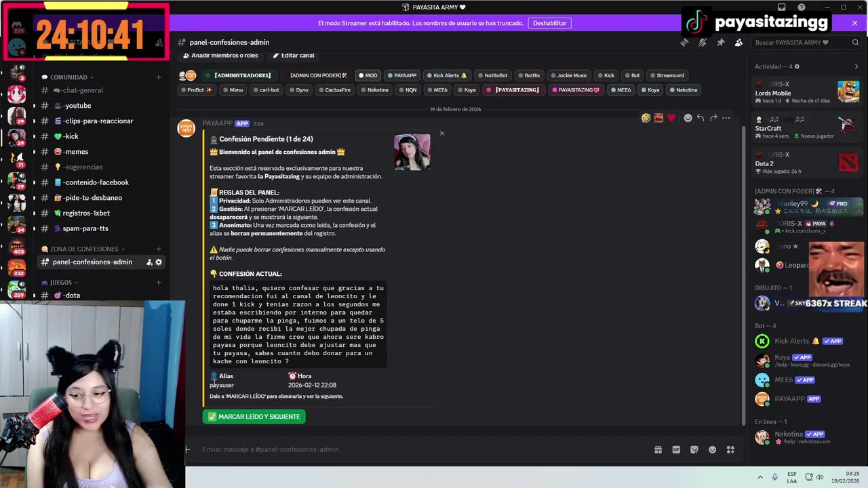Screen dimensions: 868x488
Task: Select the Jockie Music role chip
Action: (568, 75)
